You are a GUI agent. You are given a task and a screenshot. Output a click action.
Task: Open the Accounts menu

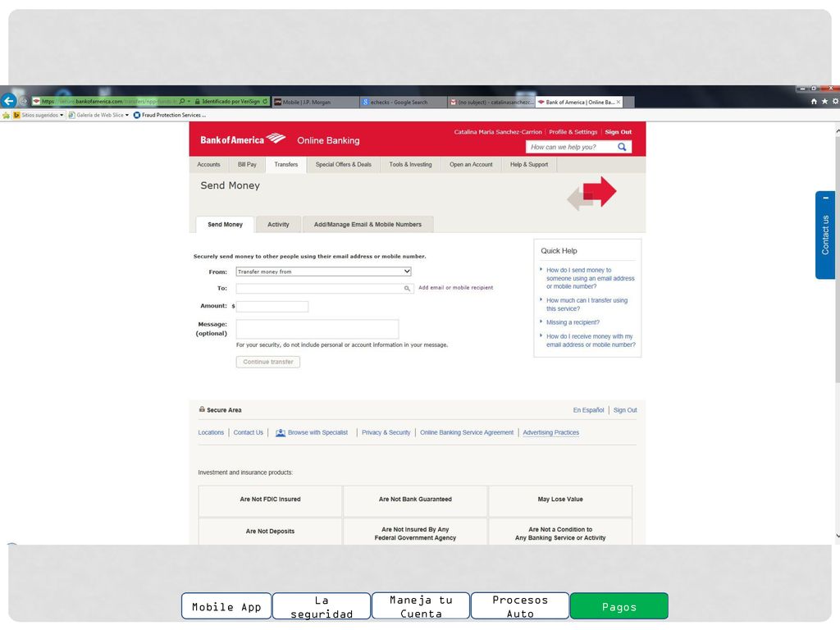(208, 164)
